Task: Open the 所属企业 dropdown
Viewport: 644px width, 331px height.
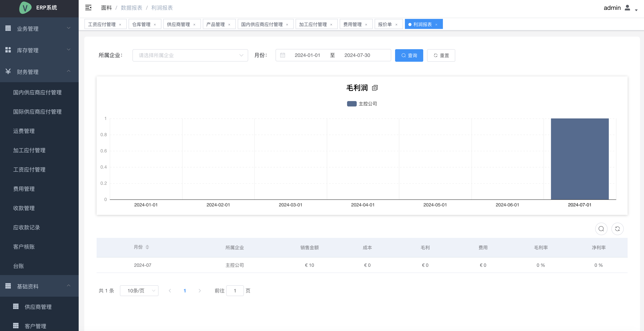Action: coord(190,55)
